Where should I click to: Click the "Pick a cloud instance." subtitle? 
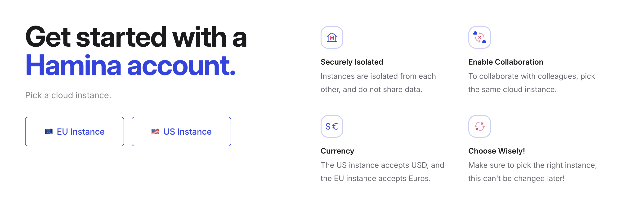[x=68, y=95]
